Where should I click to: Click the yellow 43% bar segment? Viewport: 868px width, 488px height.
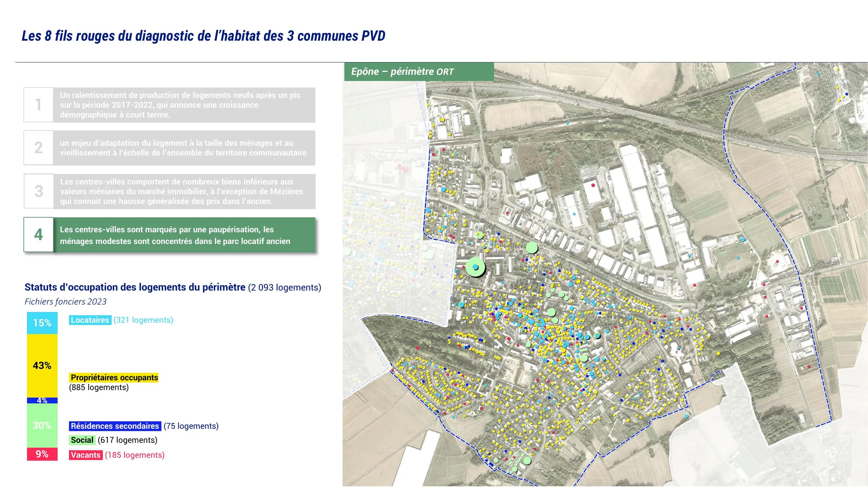[42, 366]
